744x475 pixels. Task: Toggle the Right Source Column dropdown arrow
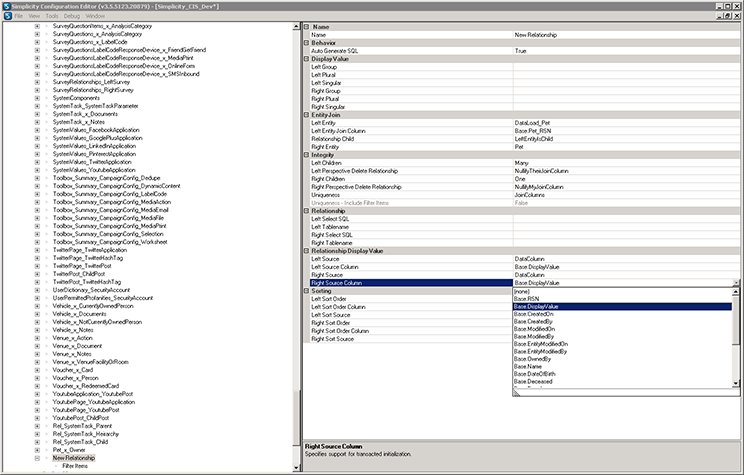[x=736, y=283]
